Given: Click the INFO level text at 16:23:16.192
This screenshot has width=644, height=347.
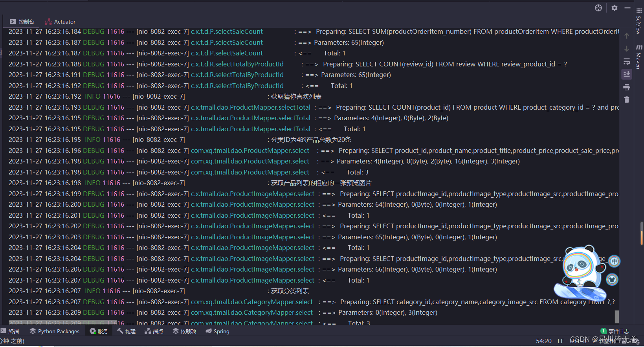Looking at the screenshot, I should [x=93, y=96].
